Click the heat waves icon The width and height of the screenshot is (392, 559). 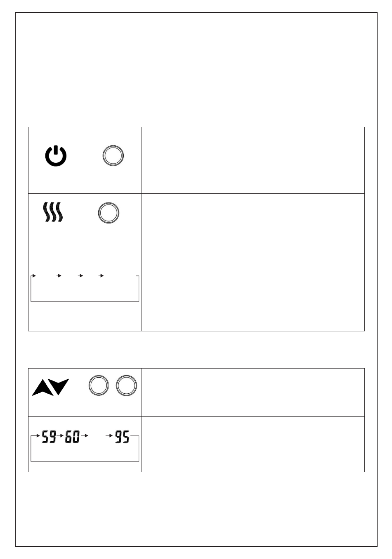click(54, 212)
